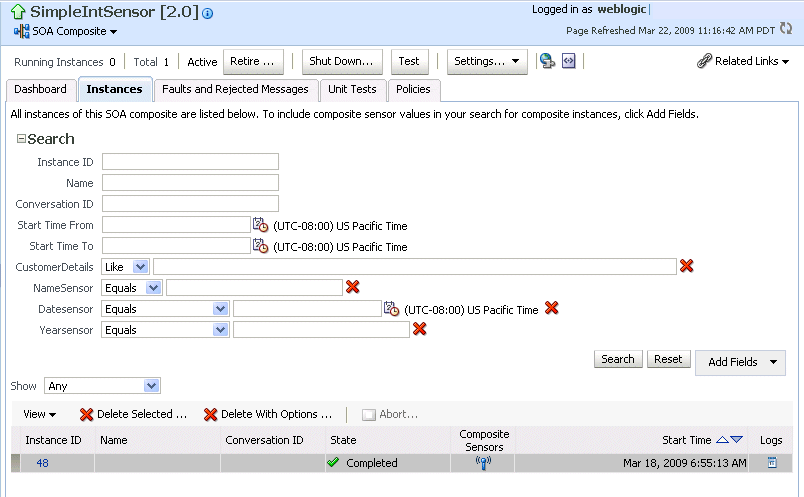Open the Add Fields dropdown
This screenshot has height=497, width=804.
pyautogui.click(x=740, y=362)
